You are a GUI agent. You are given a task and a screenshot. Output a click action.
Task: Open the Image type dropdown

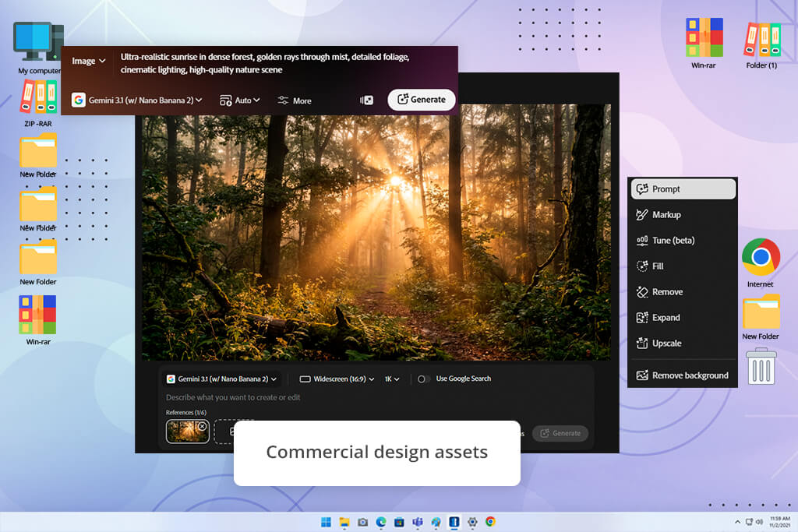pyautogui.click(x=89, y=61)
